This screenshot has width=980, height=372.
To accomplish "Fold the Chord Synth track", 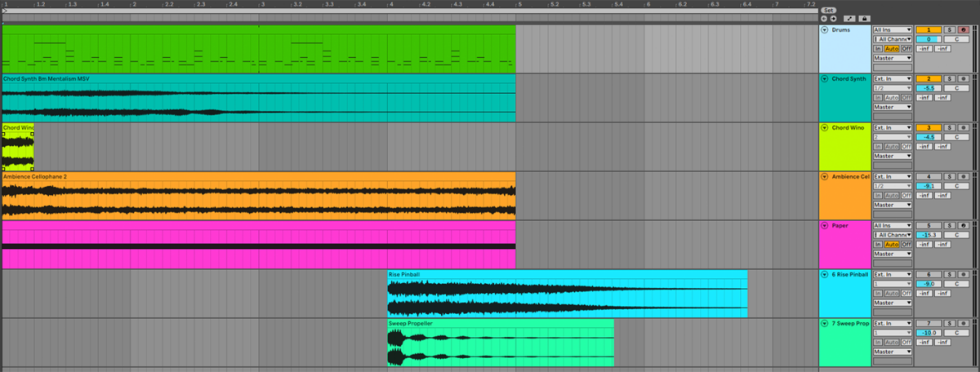I will click(824, 78).
